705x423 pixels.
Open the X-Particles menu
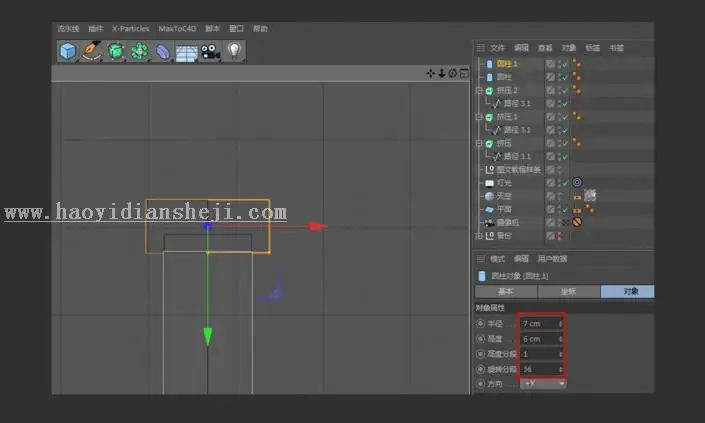coord(130,29)
